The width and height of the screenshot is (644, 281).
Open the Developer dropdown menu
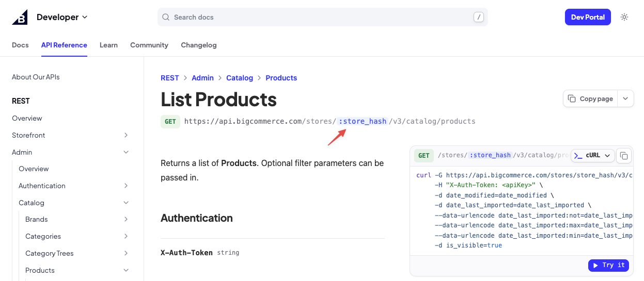click(62, 17)
